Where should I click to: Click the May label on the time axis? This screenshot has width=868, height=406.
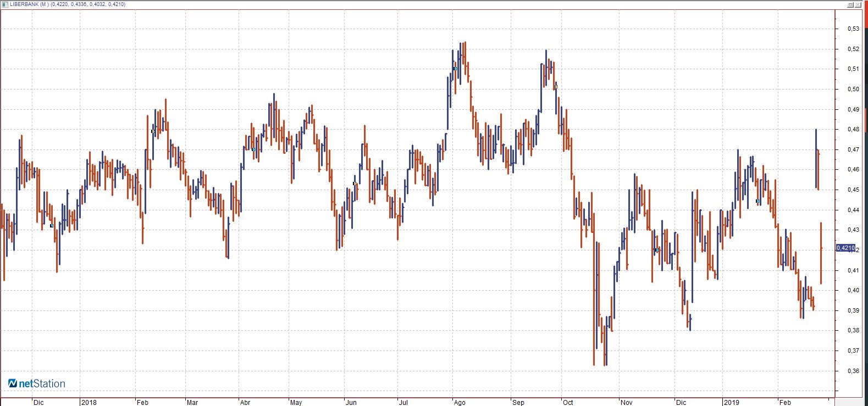296,403
